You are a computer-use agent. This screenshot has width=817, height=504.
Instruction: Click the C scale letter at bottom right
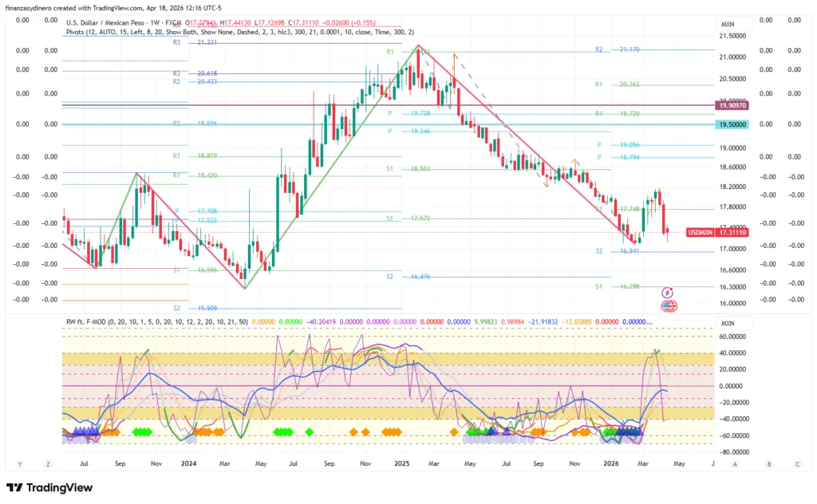(x=797, y=463)
